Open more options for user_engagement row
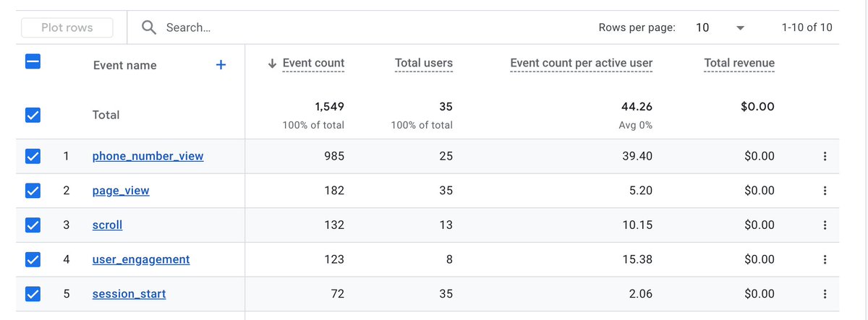Screen dimensions: 868x320 [825, 259]
